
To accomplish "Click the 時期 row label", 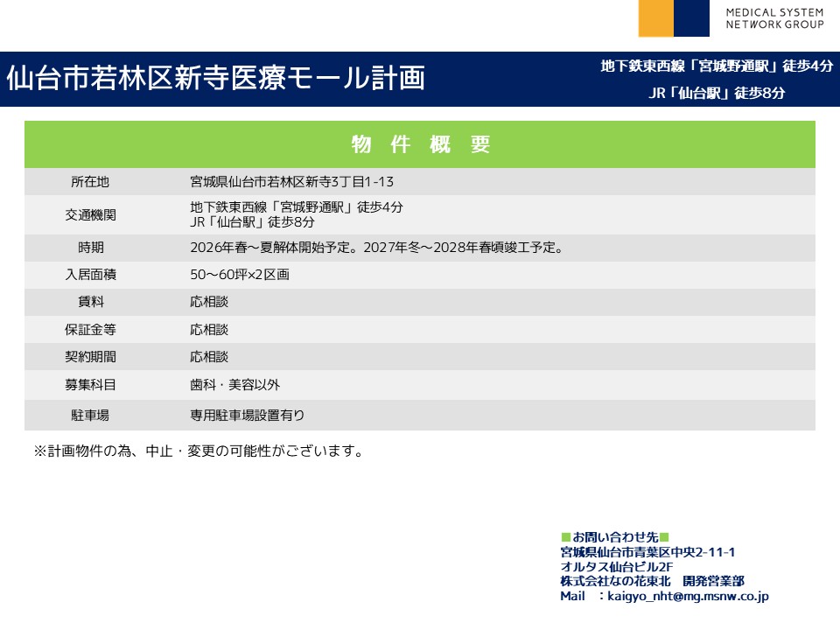I will [x=90, y=248].
